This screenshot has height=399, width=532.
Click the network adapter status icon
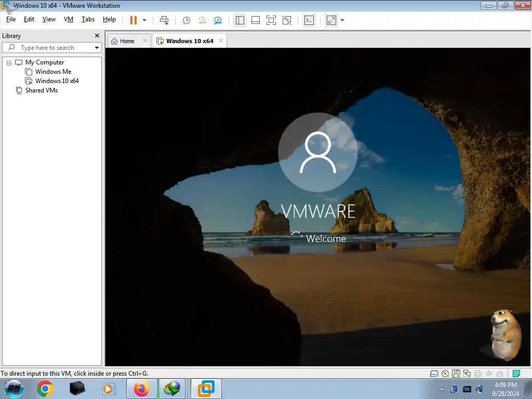point(467,374)
